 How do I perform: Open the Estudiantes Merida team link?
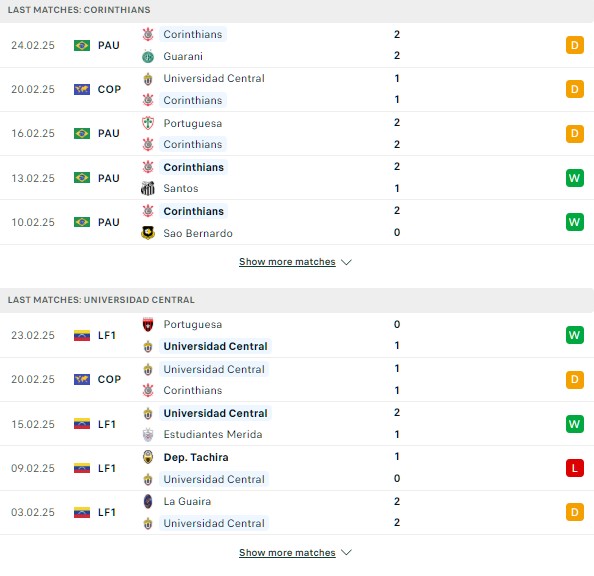(213, 434)
